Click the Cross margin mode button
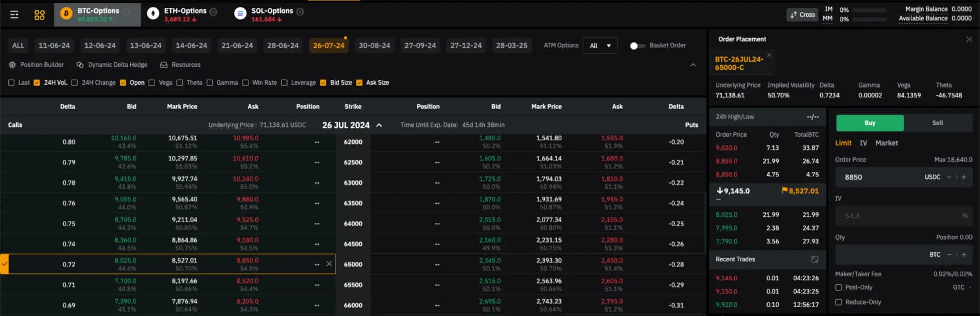 pyautogui.click(x=803, y=14)
